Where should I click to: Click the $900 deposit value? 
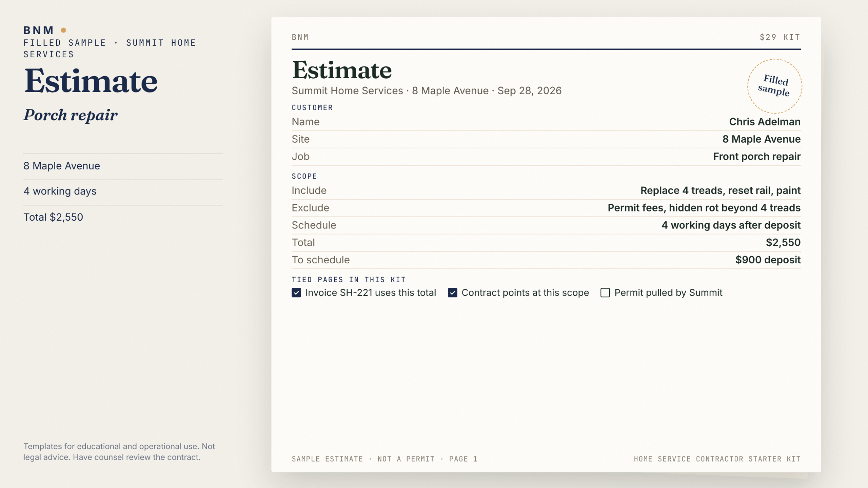coord(768,260)
